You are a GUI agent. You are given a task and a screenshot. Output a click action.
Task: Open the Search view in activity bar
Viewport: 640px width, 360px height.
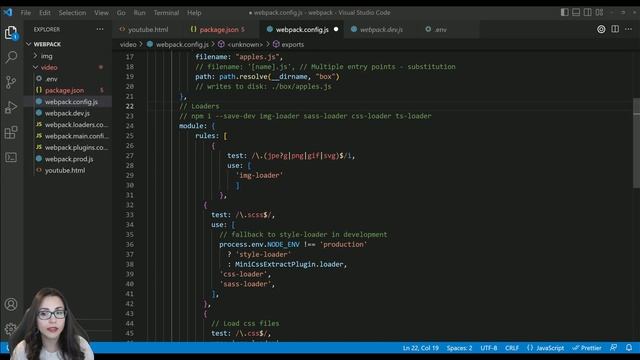pyautogui.click(x=11, y=57)
